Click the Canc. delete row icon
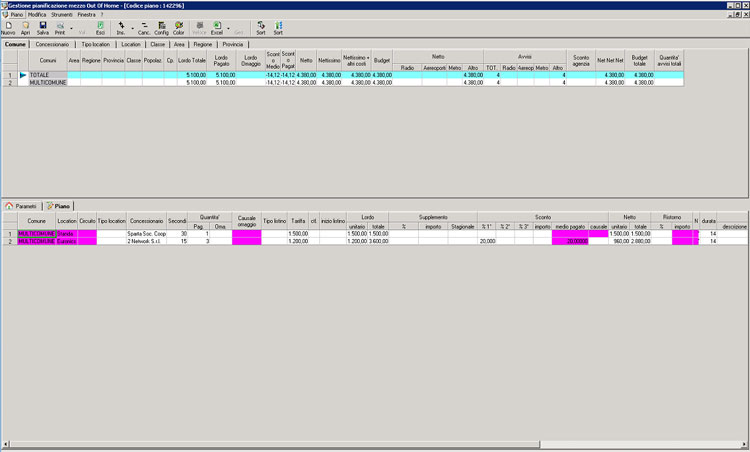Image resolution: width=750 pixels, height=452 pixels. pos(144,27)
